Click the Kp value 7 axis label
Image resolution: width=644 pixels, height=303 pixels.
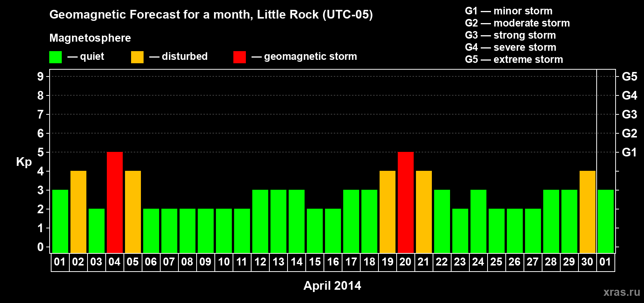pyautogui.click(x=41, y=114)
